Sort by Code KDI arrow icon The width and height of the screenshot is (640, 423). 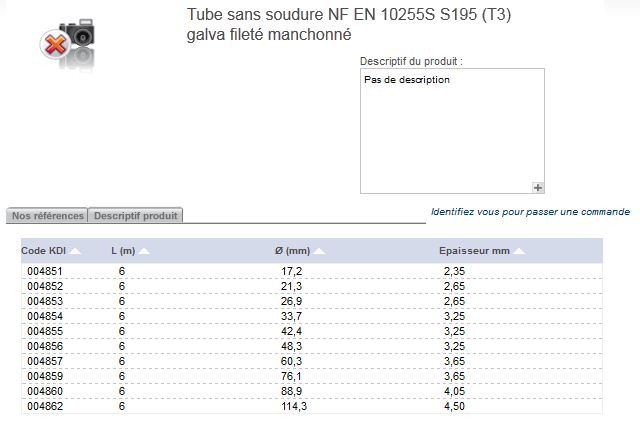point(75,251)
